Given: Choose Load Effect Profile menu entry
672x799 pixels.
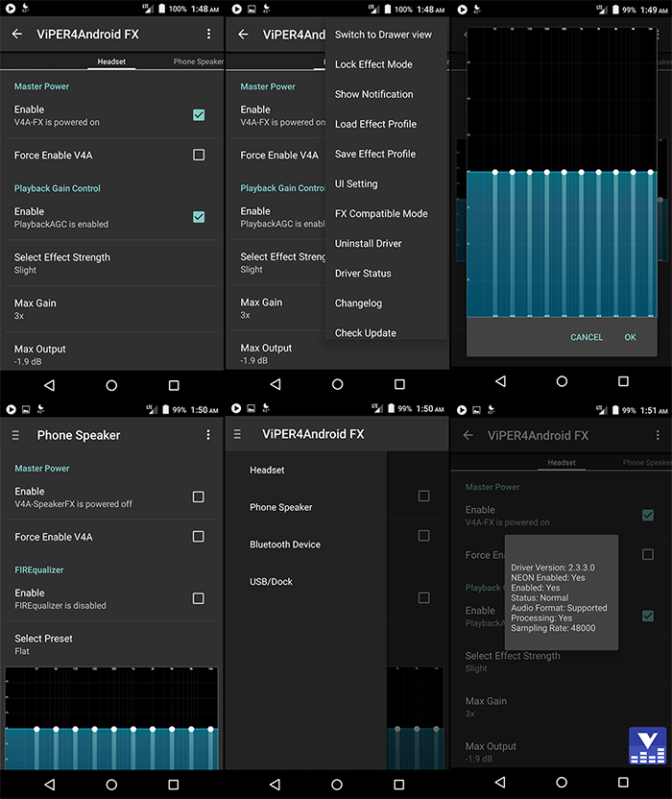Looking at the screenshot, I should (x=386, y=124).
